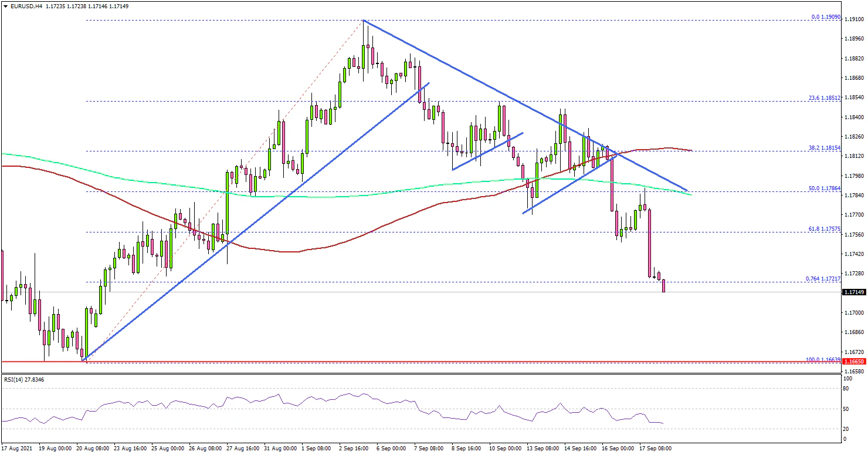Click the 17 Sep 08:00 time label

(656, 448)
